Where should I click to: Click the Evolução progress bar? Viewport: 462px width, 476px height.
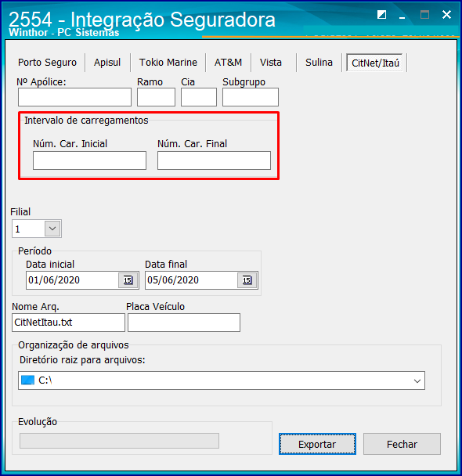119,441
